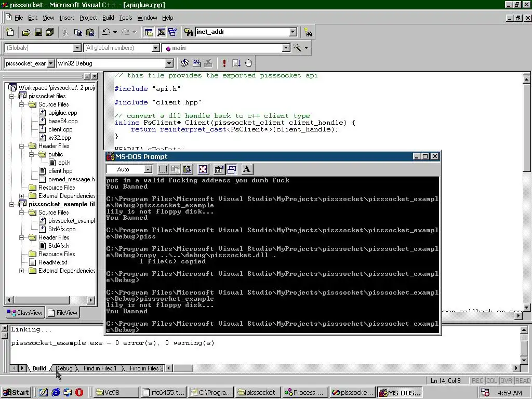532x399 pixels.
Task: Click the Find in Files icon
Action: pos(189,32)
